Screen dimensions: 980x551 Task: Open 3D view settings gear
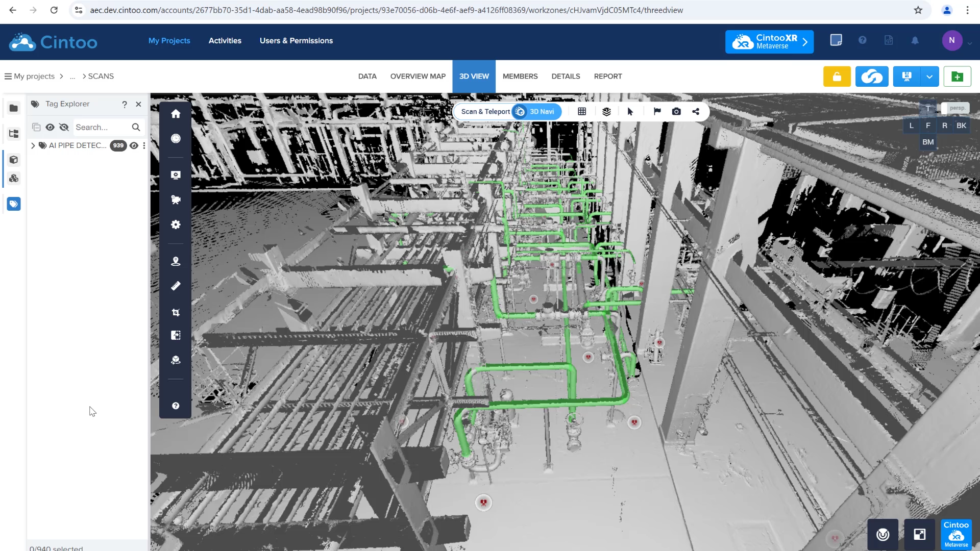176,224
